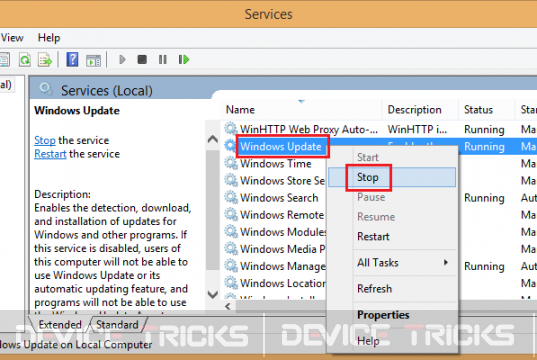
Task: Click the Refresh toolbar icon with green arrow
Action: click(25, 60)
